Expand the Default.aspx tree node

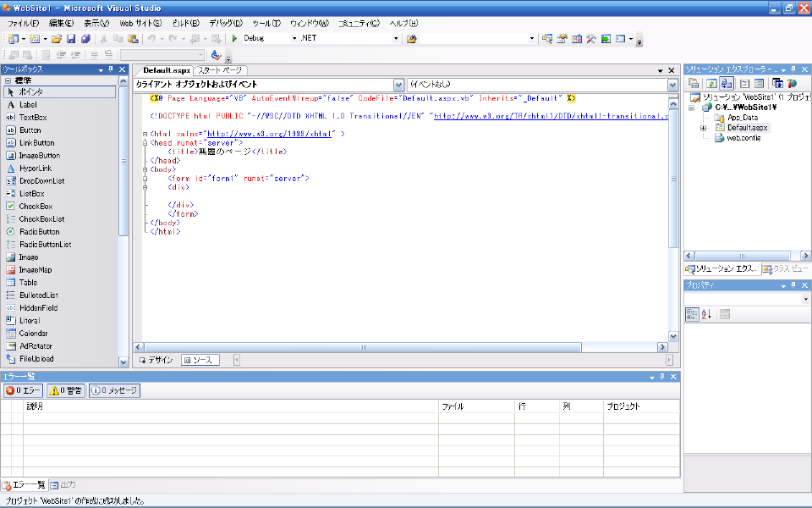(x=704, y=128)
